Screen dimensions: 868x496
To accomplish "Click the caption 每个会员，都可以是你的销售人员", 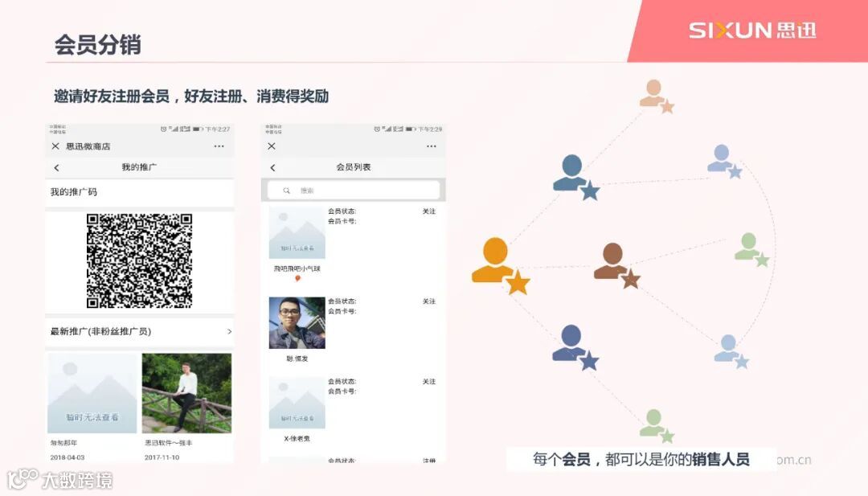I will tap(641, 459).
